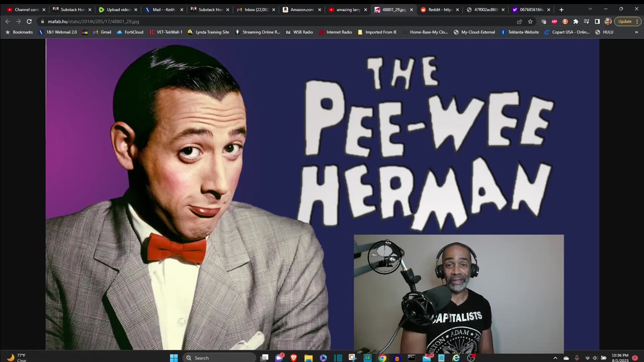Toggle the browser side panel

pyautogui.click(x=597, y=22)
